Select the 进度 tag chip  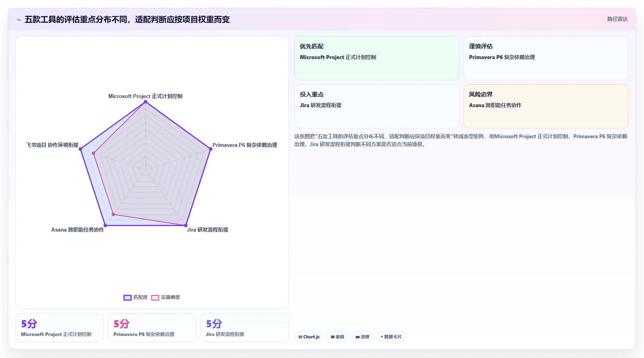tap(362, 337)
